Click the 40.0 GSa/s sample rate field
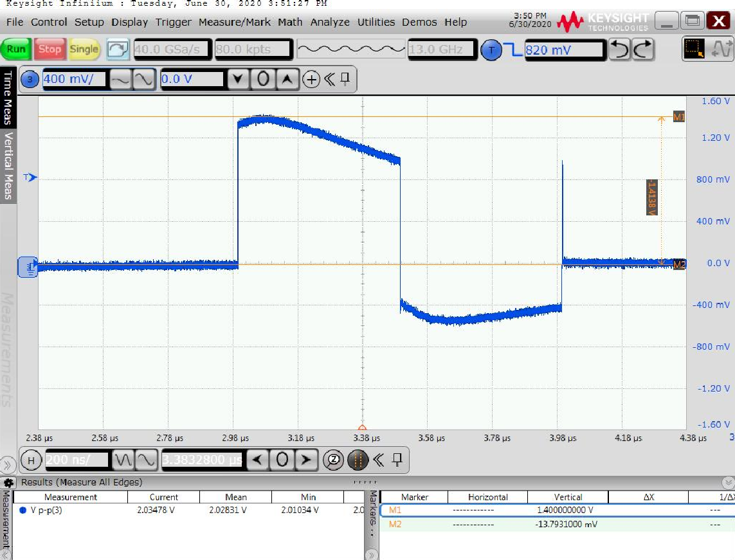The image size is (735, 560). (x=172, y=50)
